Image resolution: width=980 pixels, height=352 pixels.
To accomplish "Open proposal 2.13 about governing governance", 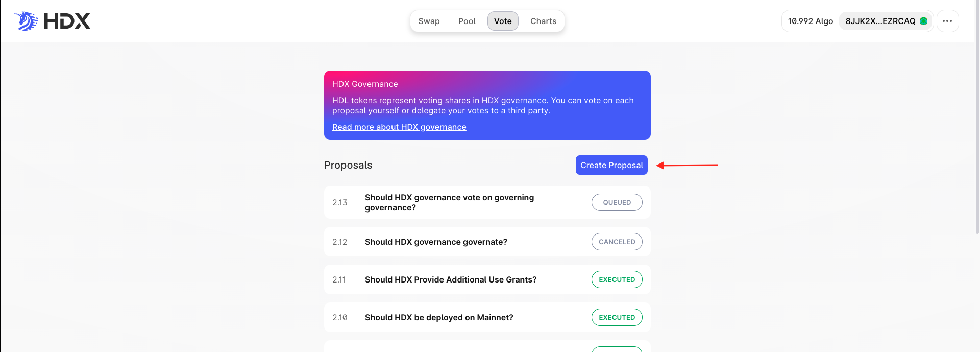I will click(x=449, y=202).
